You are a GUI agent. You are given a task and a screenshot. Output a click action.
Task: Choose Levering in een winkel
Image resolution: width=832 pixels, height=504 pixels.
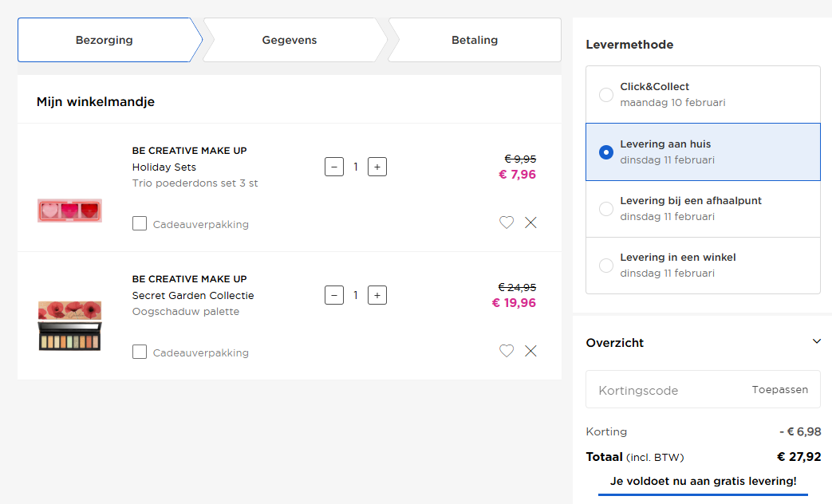tap(703, 266)
